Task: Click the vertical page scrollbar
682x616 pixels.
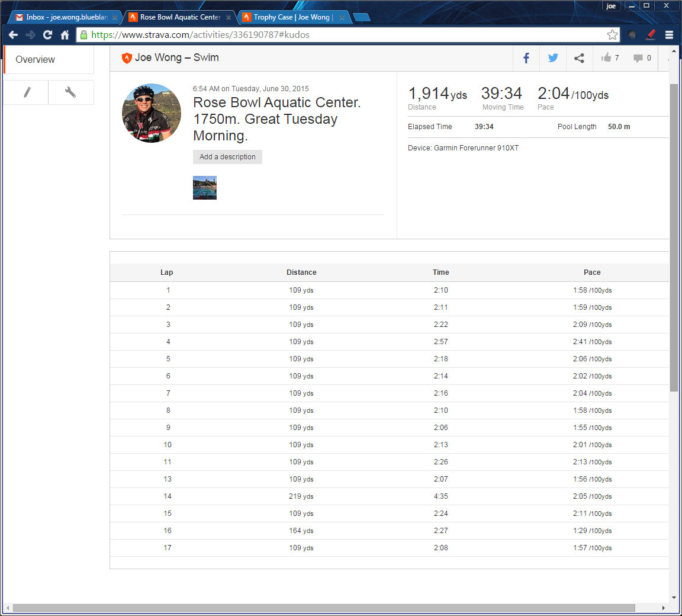Action: pyautogui.click(x=674, y=237)
